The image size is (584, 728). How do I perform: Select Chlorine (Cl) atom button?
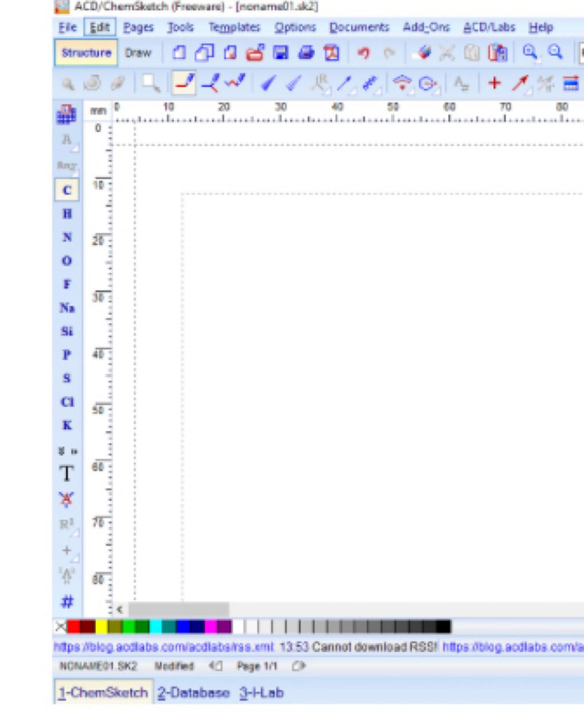click(x=67, y=402)
